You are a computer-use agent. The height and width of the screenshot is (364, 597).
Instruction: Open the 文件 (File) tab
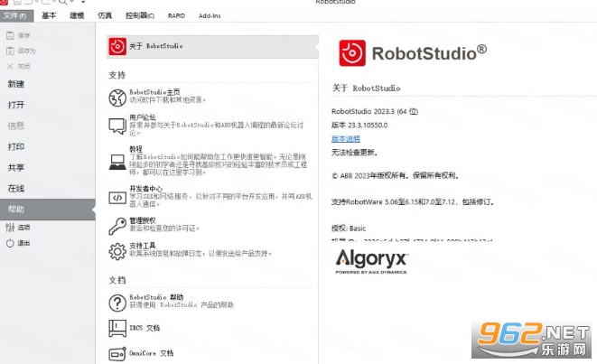[17, 15]
